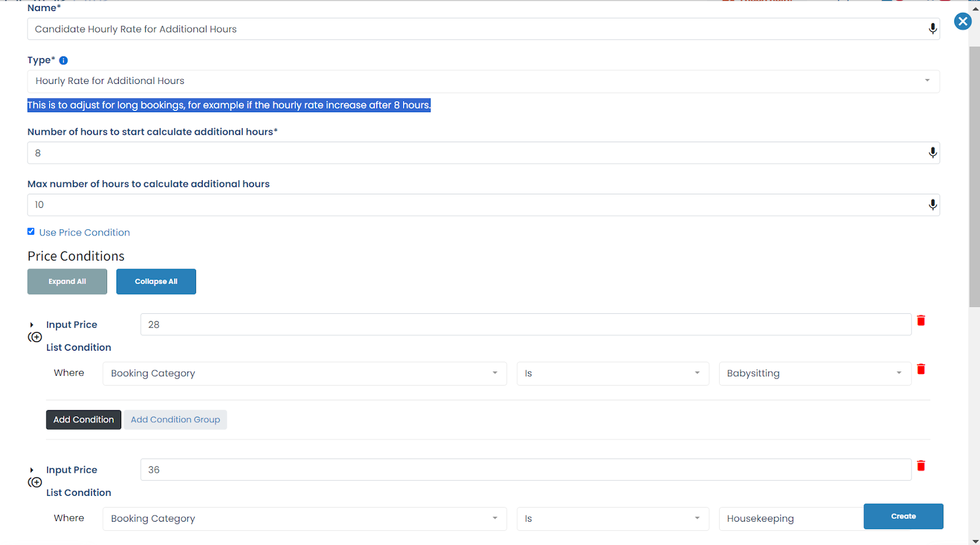The height and width of the screenshot is (545, 980).
Task: Click the Add Condition button
Action: [83, 420]
